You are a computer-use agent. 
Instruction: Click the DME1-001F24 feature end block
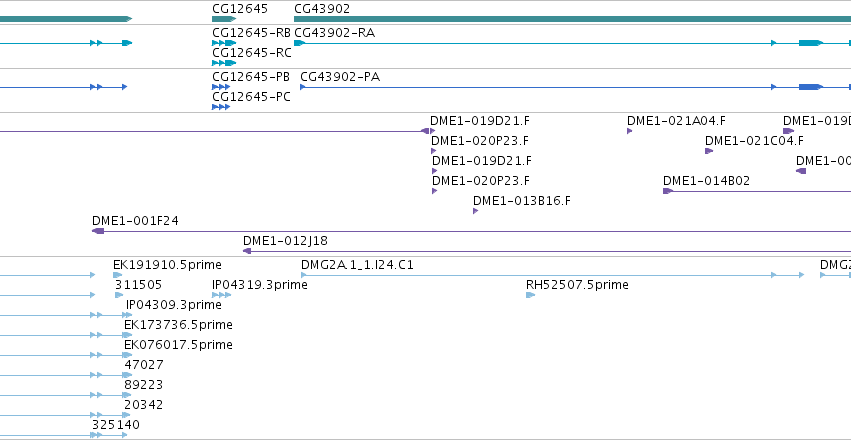click(98, 231)
